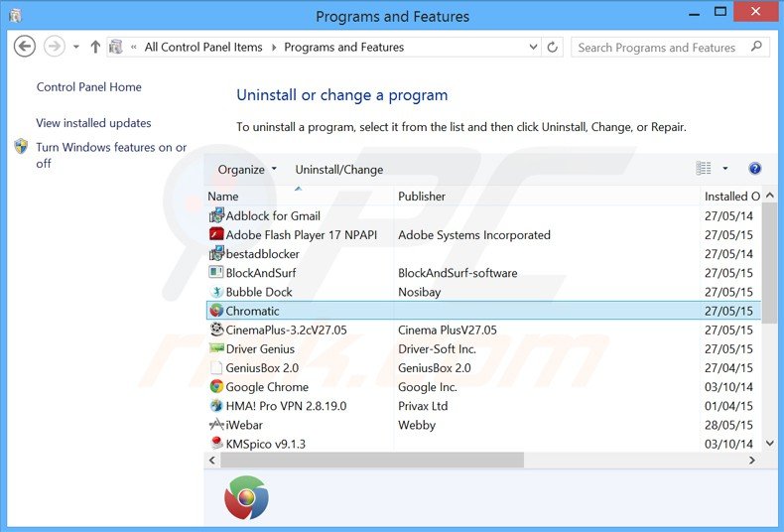Click the Windows features shield icon
Screen dimensions: 784x532
tap(21, 147)
